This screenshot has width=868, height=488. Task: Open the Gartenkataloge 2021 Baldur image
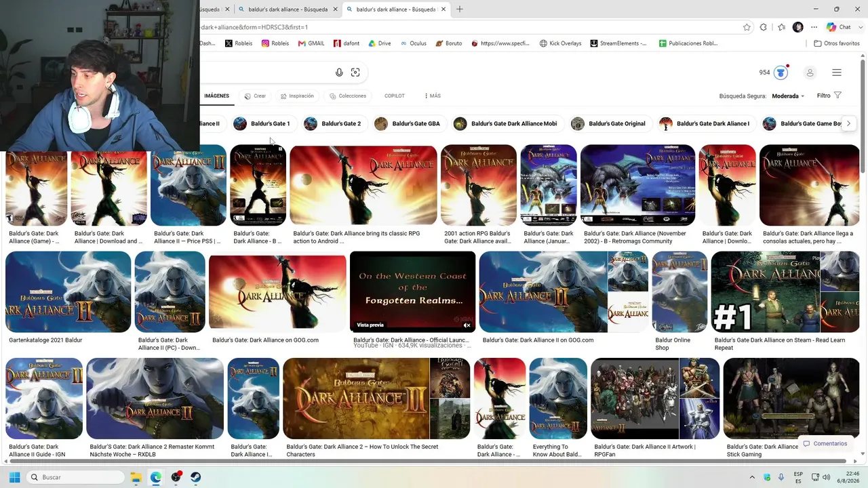pyautogui.click(x=68, y=292)
